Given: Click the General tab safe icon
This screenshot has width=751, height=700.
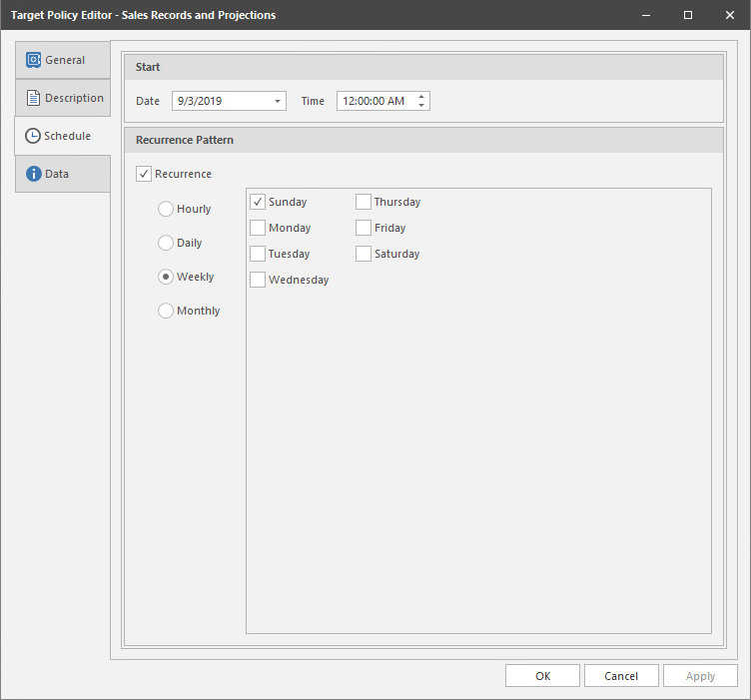Looking at the screenshot, I should pos(33,60).
